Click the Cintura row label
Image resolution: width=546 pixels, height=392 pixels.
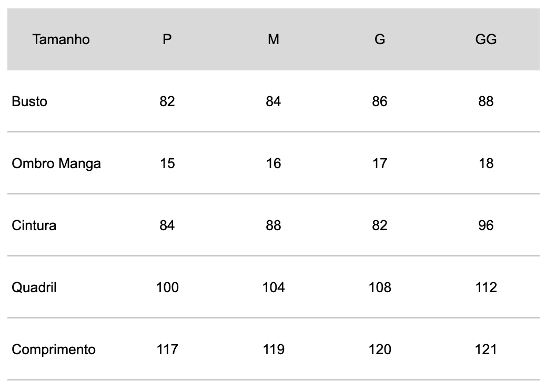coord(34,225)
